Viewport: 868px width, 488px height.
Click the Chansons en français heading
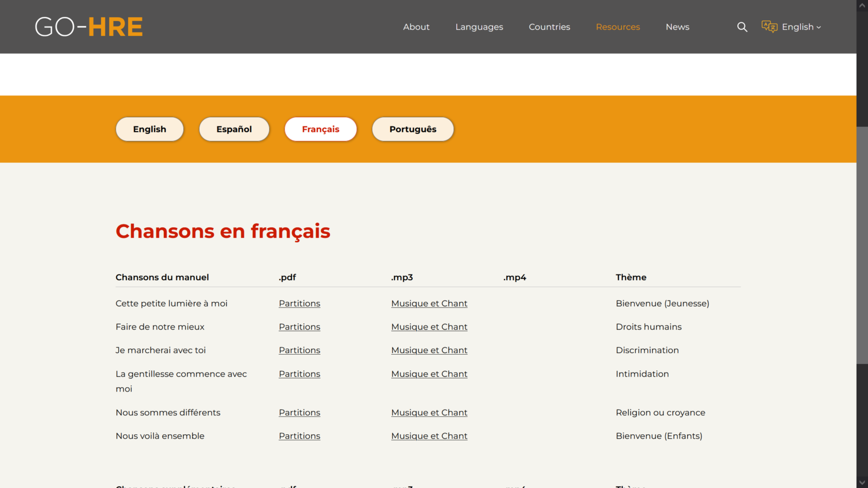coord(223,232)
